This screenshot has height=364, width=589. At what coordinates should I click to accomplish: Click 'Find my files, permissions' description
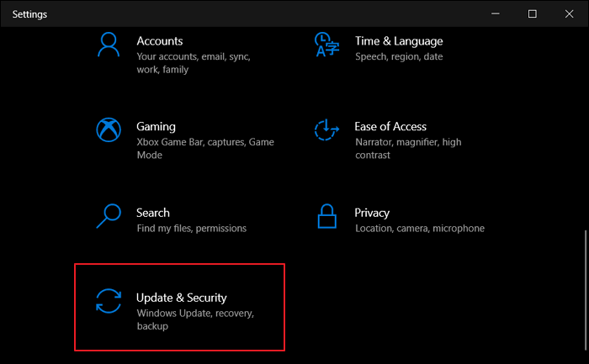(191, 229)
